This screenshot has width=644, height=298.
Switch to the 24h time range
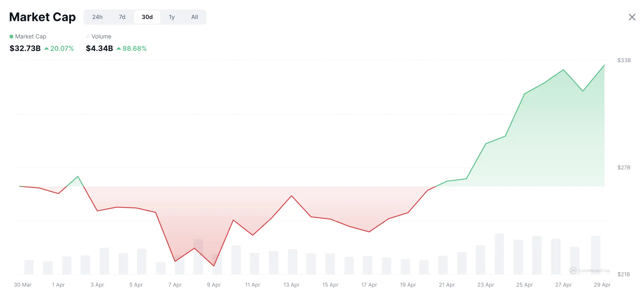pos(97,17)
